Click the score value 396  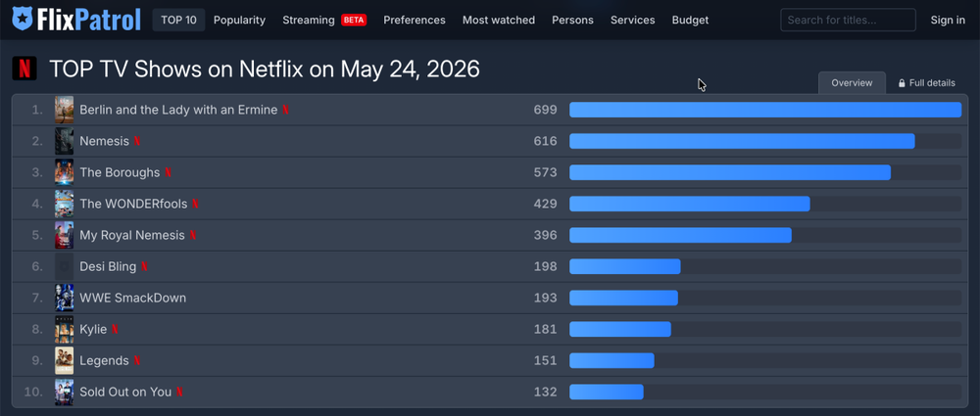pos(545,236)
